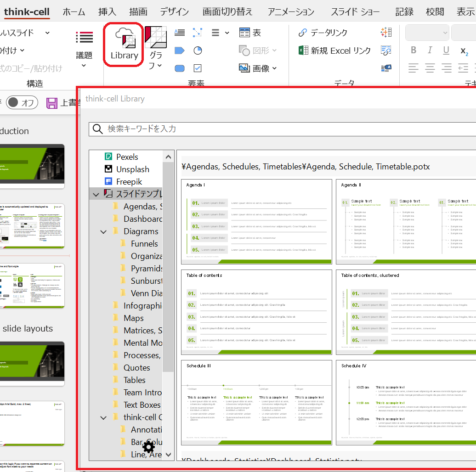Click the agenda (議題) list icon
The image size is (476, 472).
[84, 38]
